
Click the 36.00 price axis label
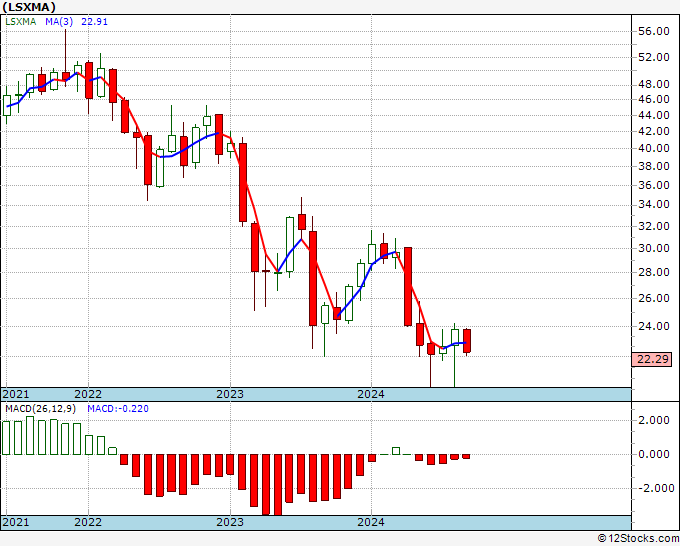pos(654,185)
